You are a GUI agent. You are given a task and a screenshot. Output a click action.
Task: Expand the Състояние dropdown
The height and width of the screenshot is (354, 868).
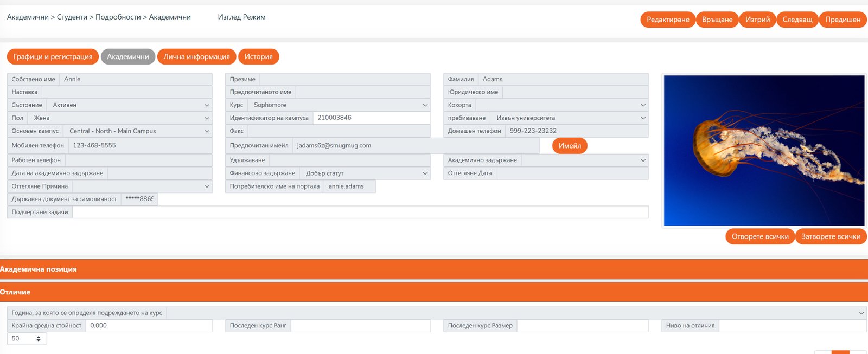(x=129, y=105)
